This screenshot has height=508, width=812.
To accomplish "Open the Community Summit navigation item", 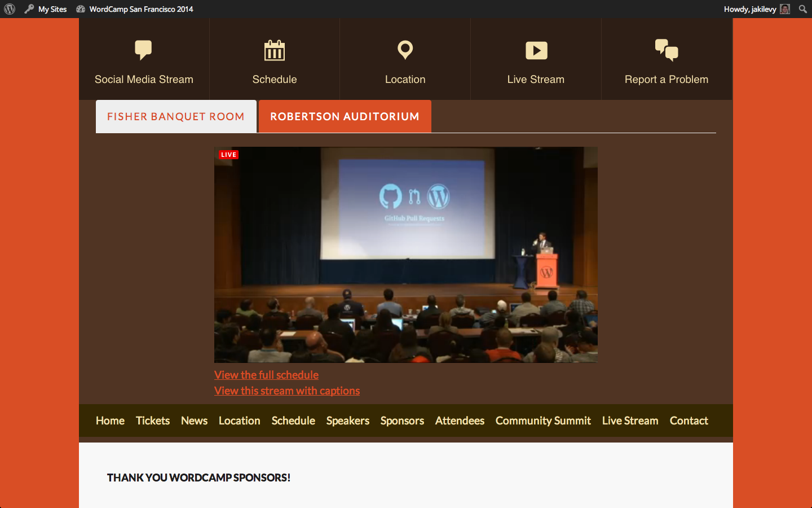I will point(542,421).
